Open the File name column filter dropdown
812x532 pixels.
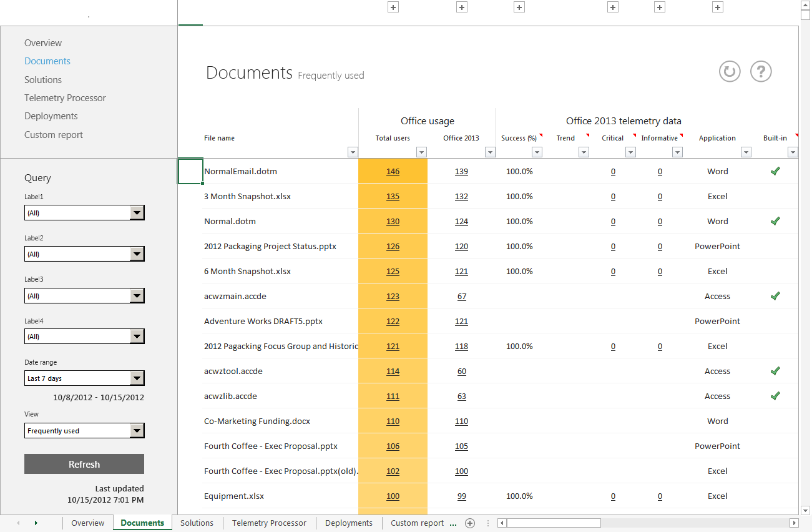[353, 152]
